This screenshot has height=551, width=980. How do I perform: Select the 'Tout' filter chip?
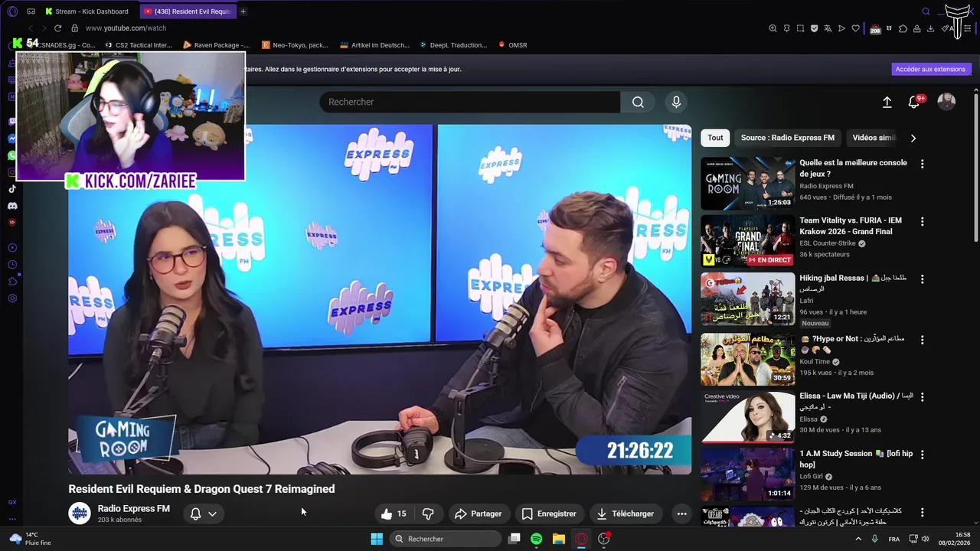(x=715, y=138)
